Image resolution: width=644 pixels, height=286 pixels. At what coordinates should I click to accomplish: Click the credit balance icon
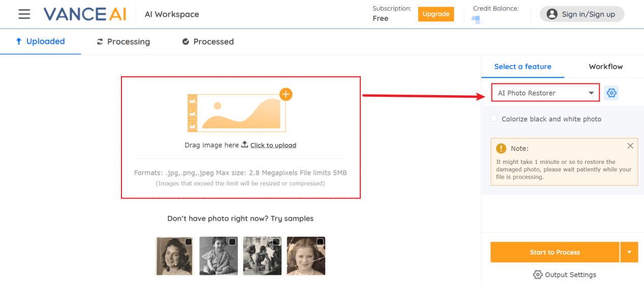pos(476,20)
